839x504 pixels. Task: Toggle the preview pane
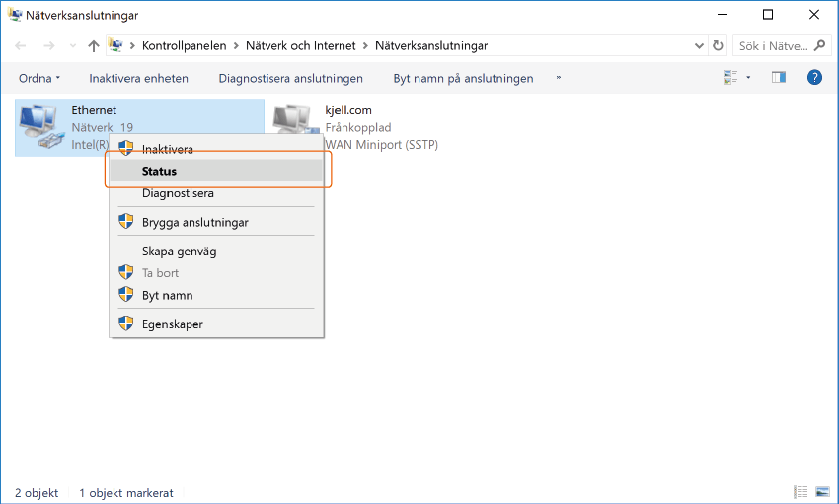[779, 78]
